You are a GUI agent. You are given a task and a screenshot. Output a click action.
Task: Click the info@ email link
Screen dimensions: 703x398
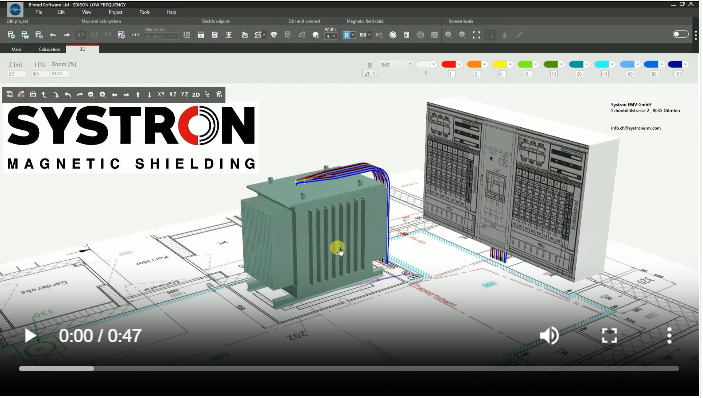[x=635, y=128]
